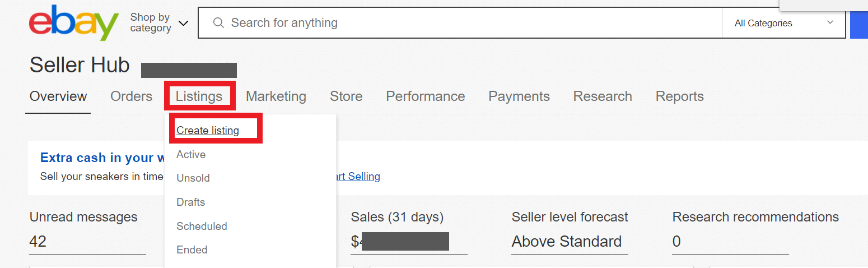Select Active in Listings menu

click(191, 154)
